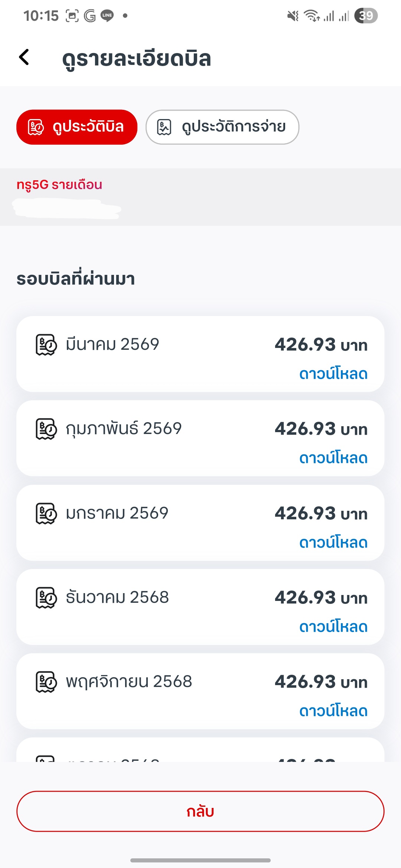Switch to ดูประวัติการจ่าย tab

pos(222,127)
